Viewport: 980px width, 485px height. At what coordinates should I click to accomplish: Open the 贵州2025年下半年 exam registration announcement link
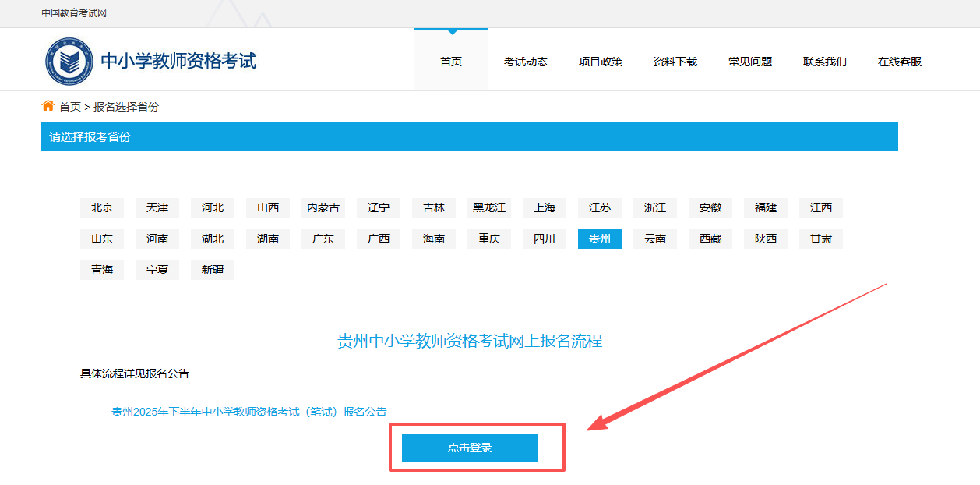click(249, 412)
